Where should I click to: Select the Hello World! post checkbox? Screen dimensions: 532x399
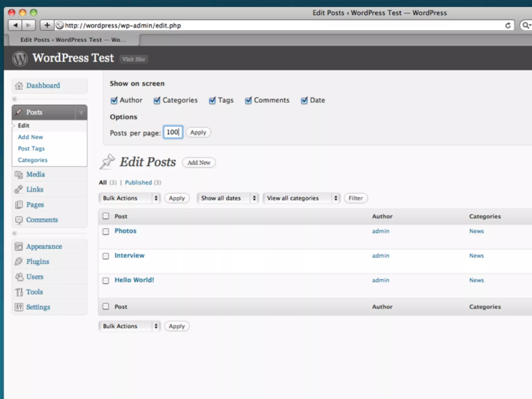coord(106,281)
